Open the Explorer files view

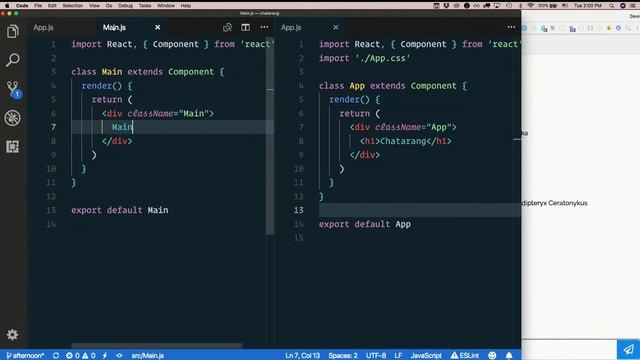[13, 31]
